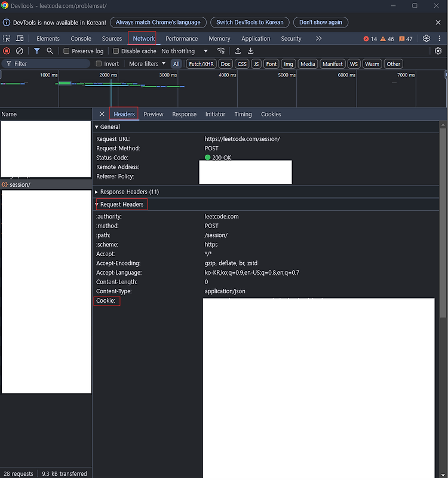Filter requests by JS type
Screen dimensions: 448x480
pyautogui.click(x=256, y=64)
